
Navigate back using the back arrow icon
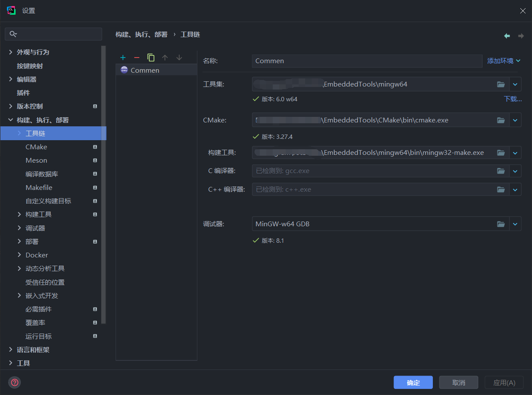pyautogui.click(x=507, y=35)
